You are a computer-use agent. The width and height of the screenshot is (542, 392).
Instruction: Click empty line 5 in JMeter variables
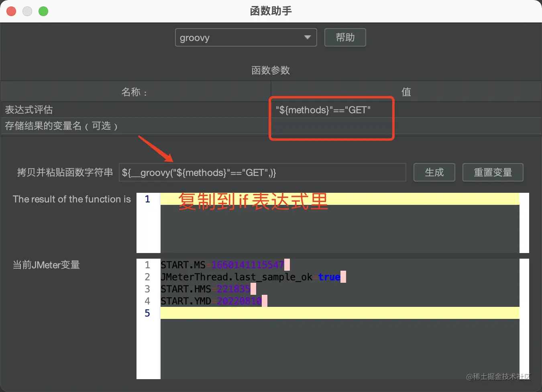click(340, 313)
